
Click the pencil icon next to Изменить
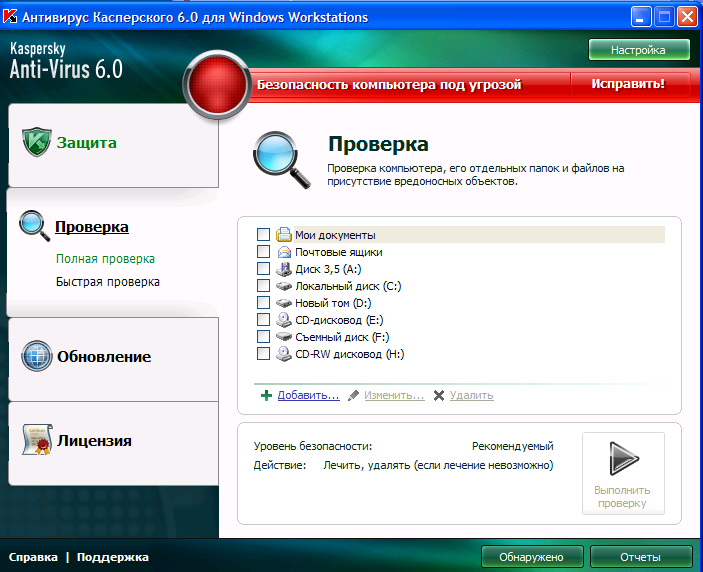(x=353, y=395)
